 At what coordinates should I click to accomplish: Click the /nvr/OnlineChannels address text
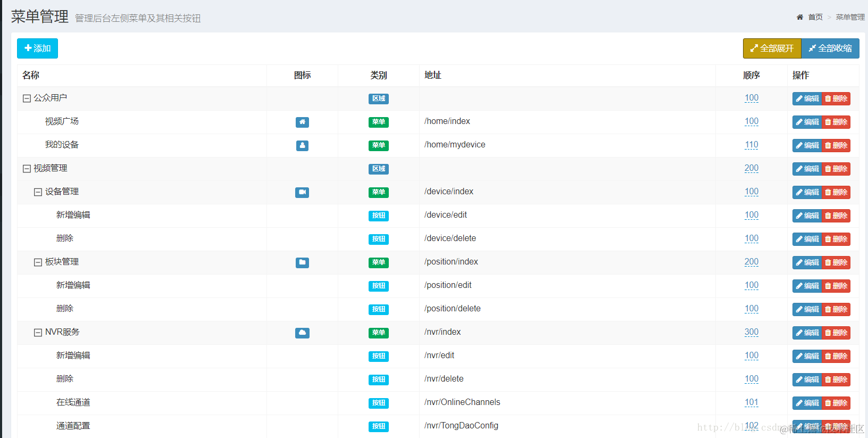pyautogui.click(x=462, y=402)
